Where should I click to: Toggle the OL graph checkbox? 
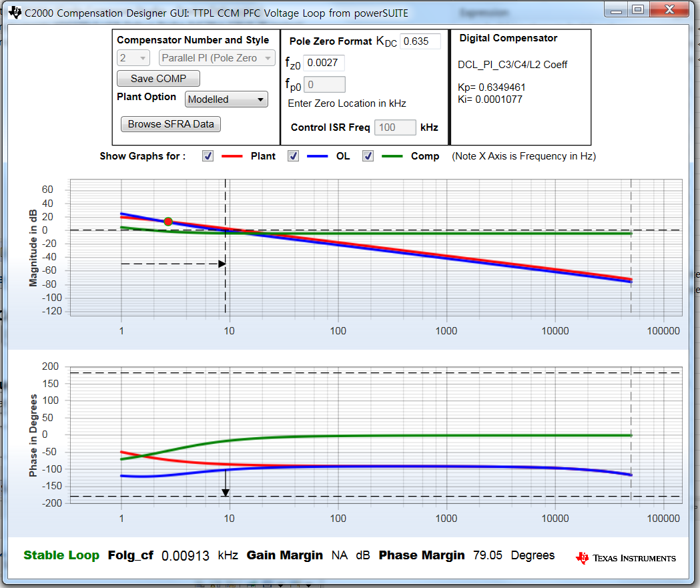(293, 156)
